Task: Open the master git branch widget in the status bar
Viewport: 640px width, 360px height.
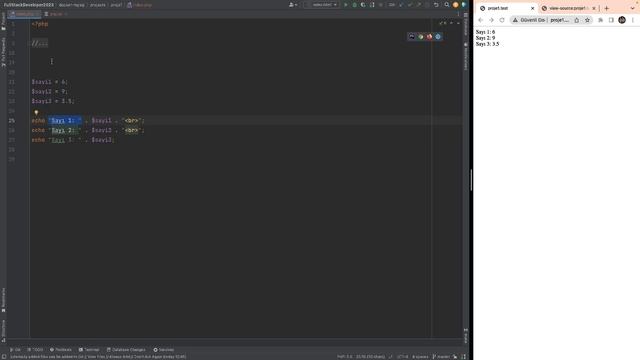Action: point(441,357)
